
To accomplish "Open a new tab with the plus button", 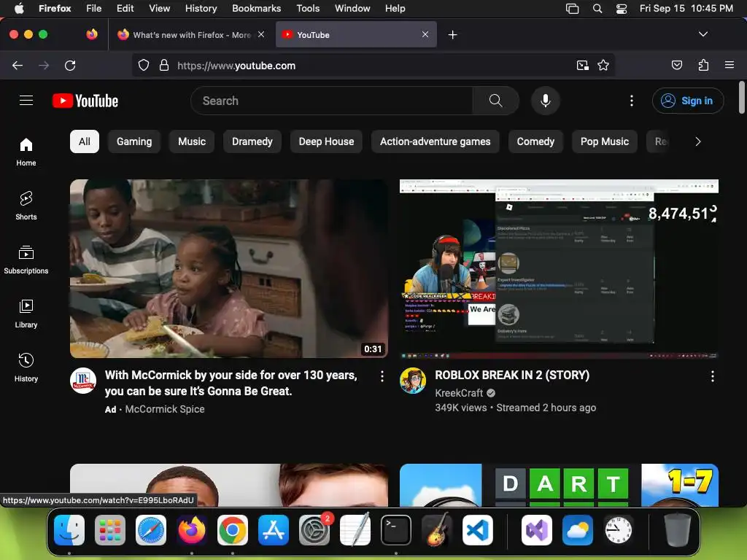I will point(452,35).
